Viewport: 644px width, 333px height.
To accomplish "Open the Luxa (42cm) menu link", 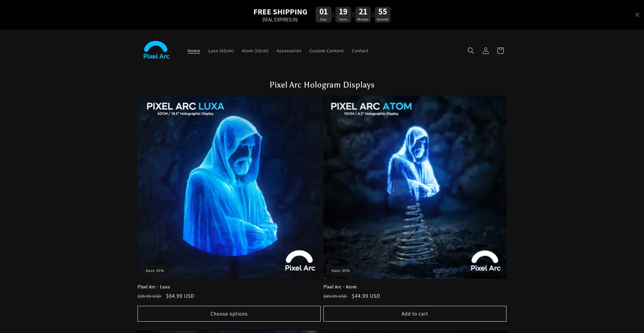I will tap(221, 51).
